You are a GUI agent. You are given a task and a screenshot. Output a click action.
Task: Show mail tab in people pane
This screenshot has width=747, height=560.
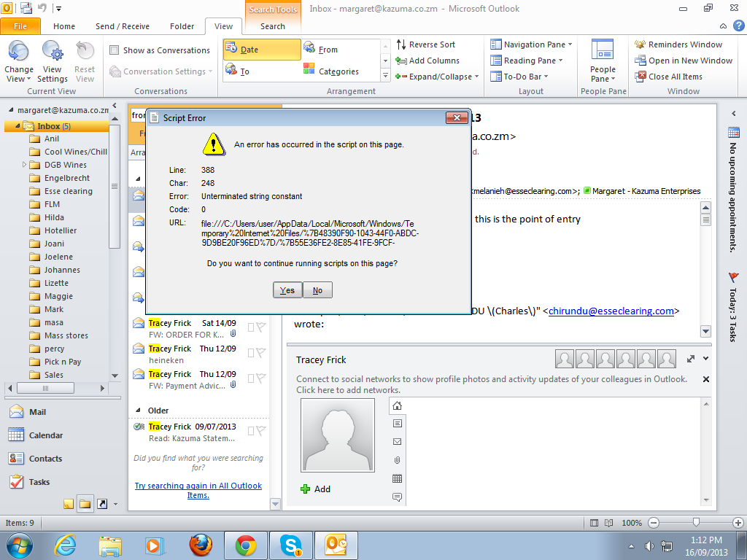[x=397, y=441]
